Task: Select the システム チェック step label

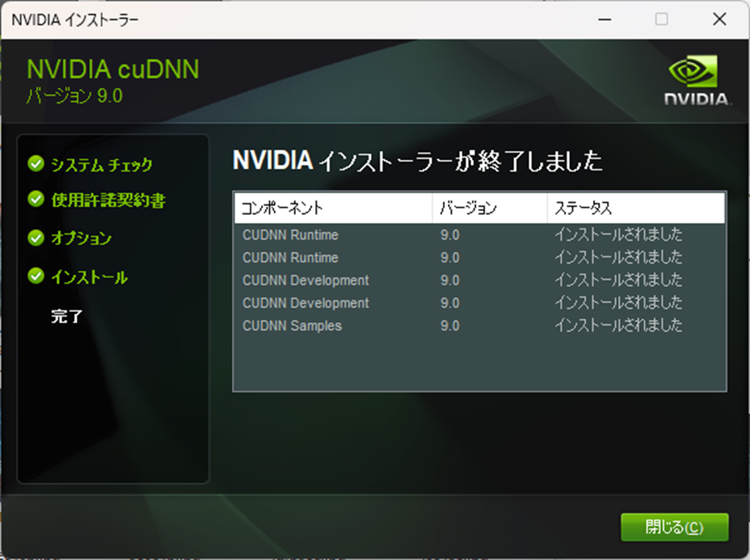Action: 102,165
